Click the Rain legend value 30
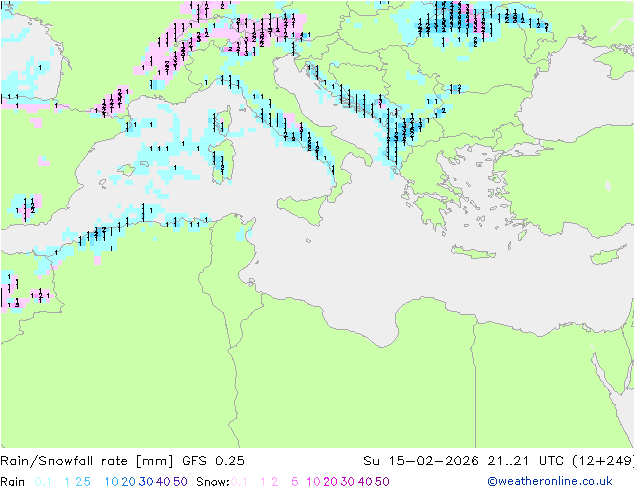Viewport: 634px width, 490px height. (146, 482)
